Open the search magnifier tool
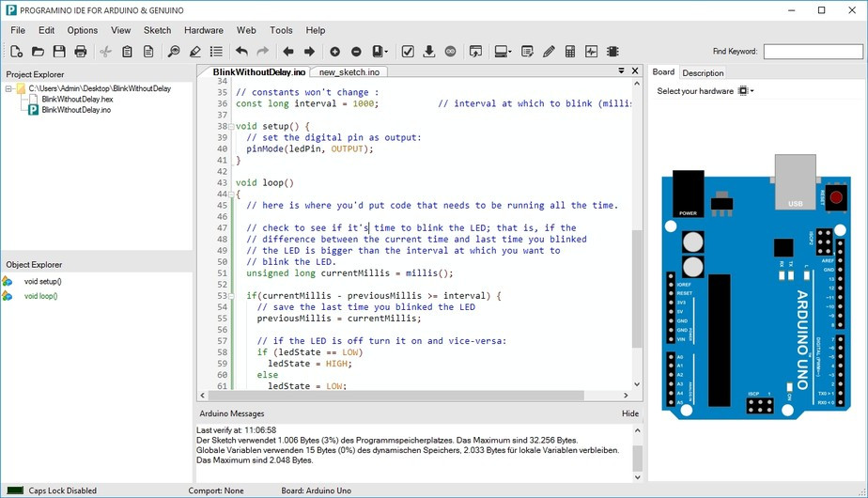Viewport: 868px width, 498px height. [x=173, y=52]
